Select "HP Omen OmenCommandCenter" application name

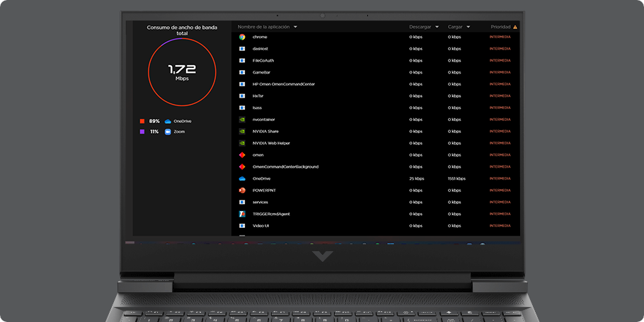click(x=284, y=84)
